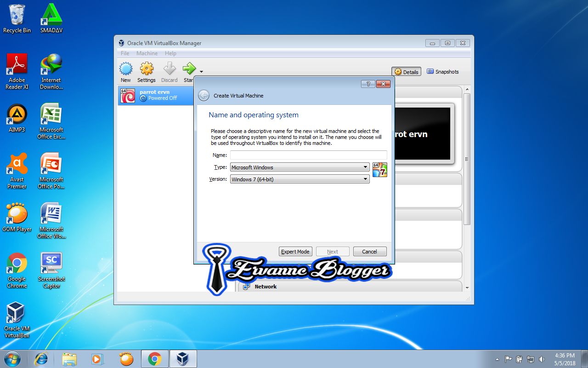
Task: Select the parrot ervn virtual machine
Action: click(156, 96)
